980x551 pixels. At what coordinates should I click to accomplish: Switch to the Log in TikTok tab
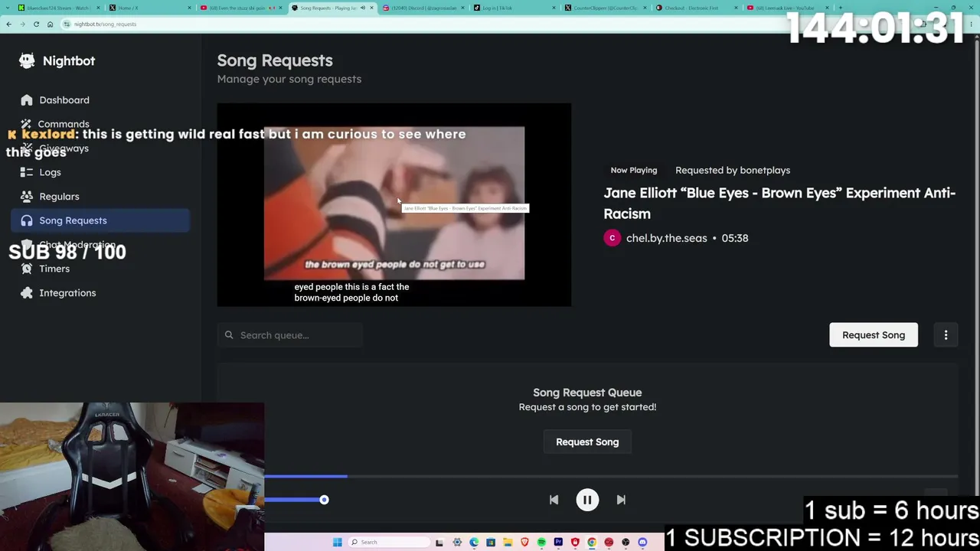pos(513,8)
